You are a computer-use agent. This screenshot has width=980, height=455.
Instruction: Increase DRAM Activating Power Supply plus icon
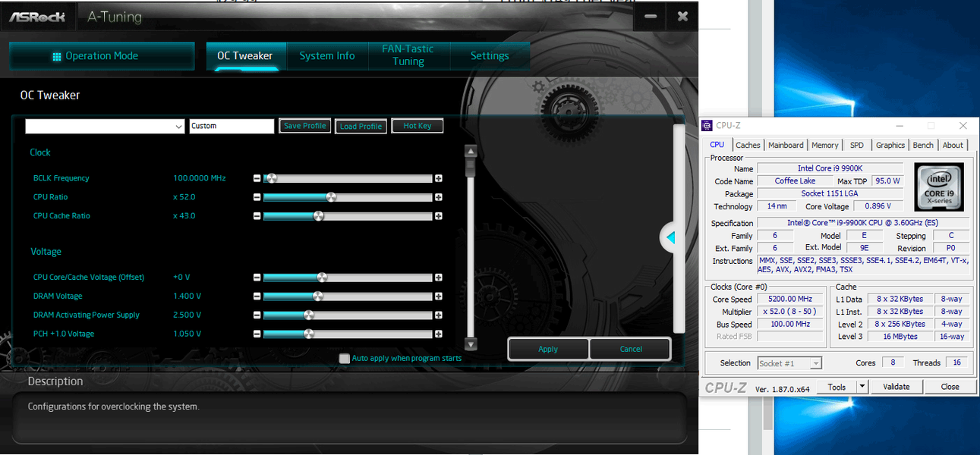[x=439, y=315]
